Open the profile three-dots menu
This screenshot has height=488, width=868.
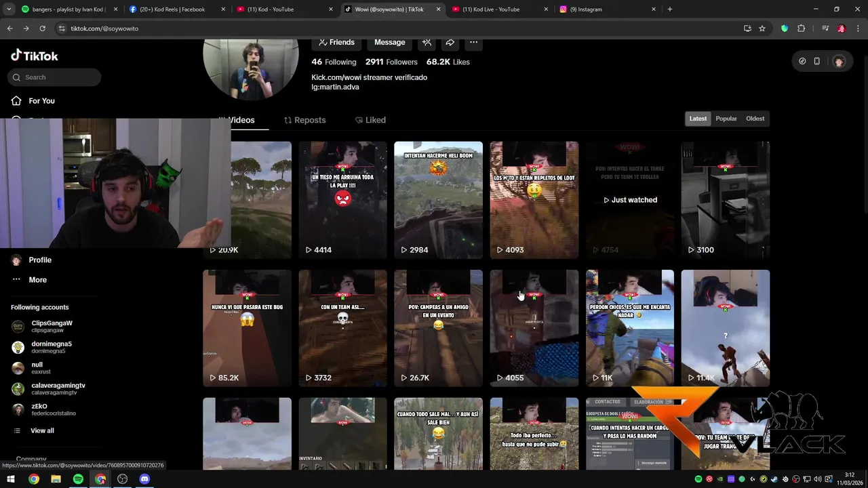click(473, 42)
